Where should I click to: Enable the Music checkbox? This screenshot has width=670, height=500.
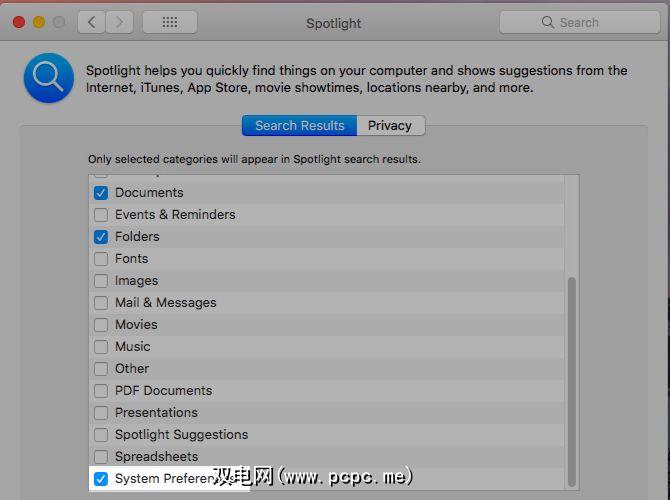coord(101,347)
